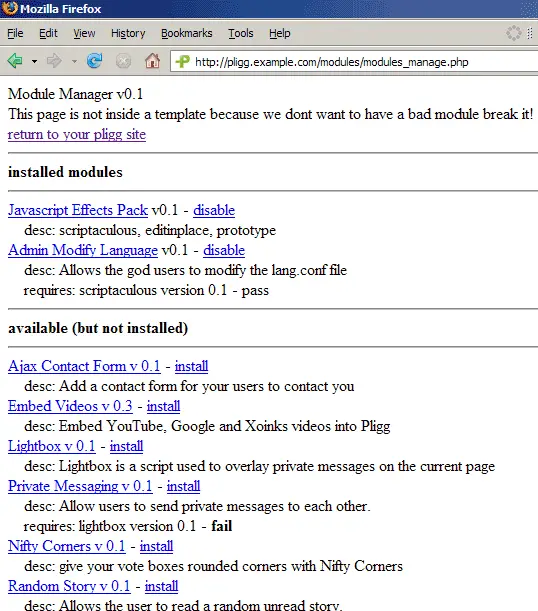Install the Ajax Contact Form module
The height and width of the screenshot is (611, 538).
pos(191,366)
